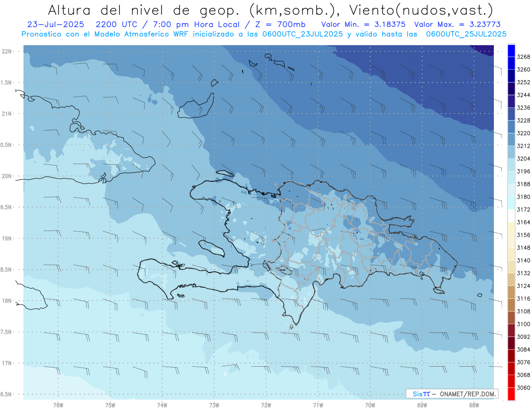This screenshot has width=532, height=411.
Task: Click the longitude label "76W"
Action: click(58, 405)
